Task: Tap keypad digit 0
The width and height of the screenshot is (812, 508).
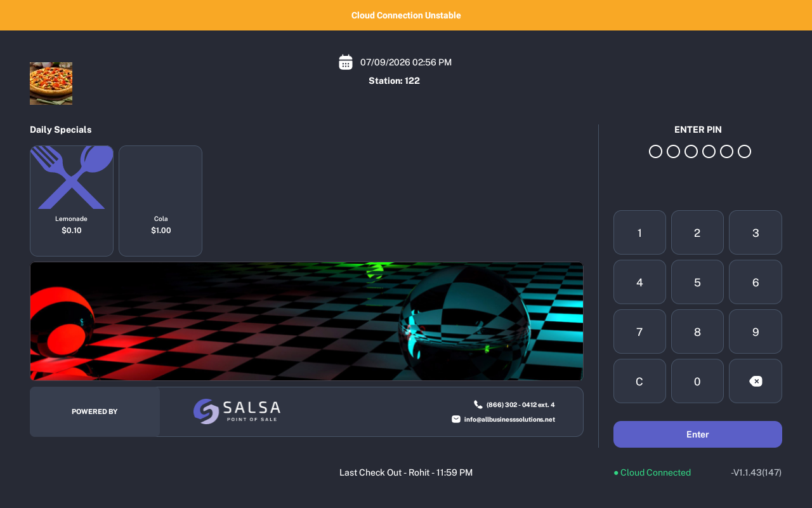Action: coord(697,381)
